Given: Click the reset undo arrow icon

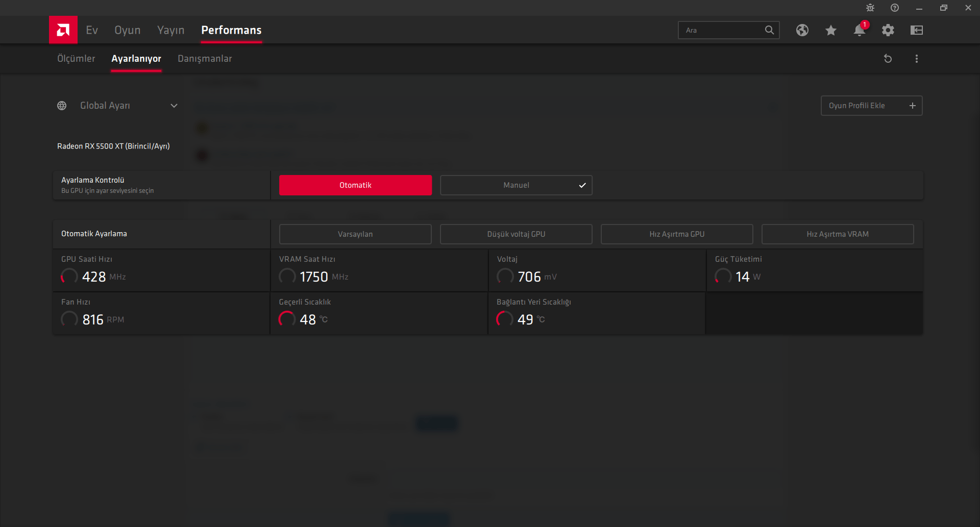Looking at the screenshot, I should 888,59.
